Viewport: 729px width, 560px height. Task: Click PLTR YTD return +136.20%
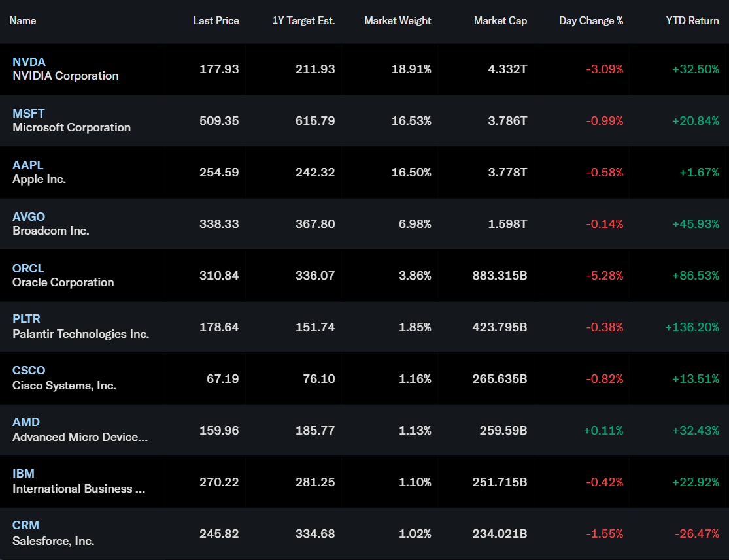pos(692,327)
